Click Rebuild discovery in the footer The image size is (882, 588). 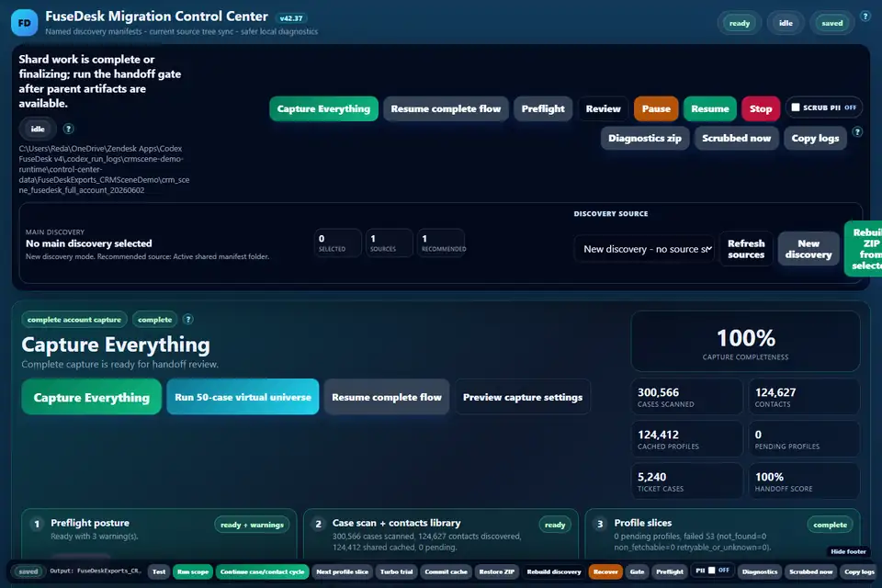pos(553,571)
